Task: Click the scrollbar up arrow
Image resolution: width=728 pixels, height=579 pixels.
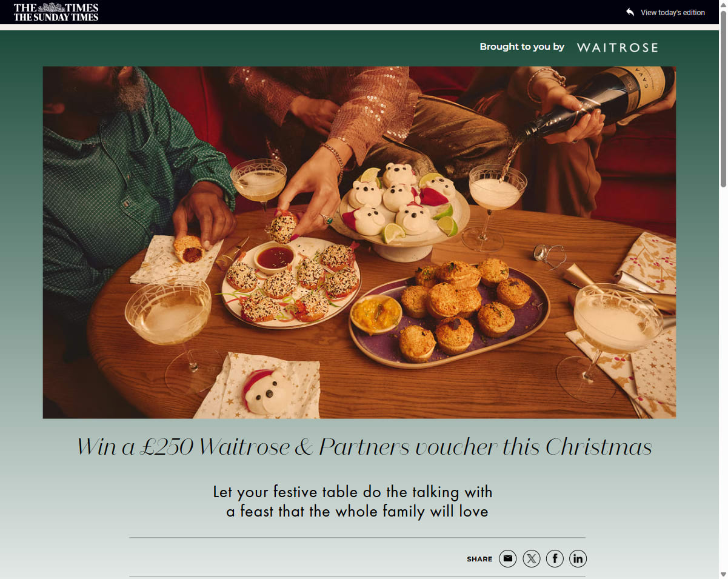Action: point(723,4)
